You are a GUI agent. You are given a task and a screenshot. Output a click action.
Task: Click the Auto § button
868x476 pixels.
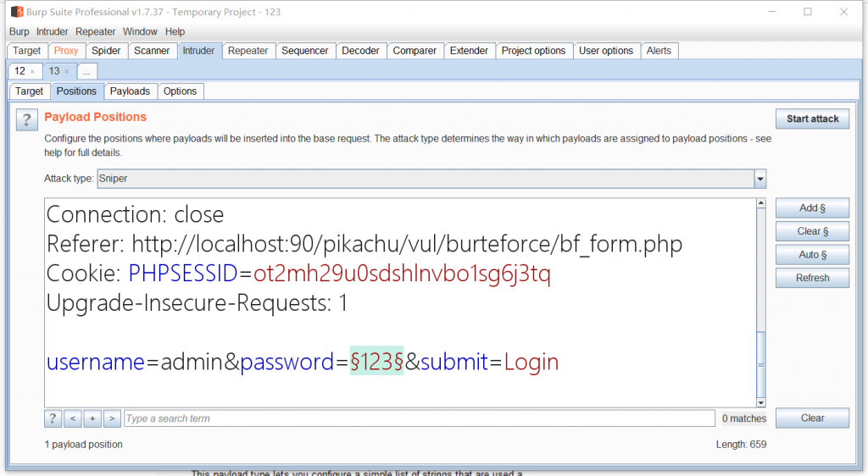click(x=812, y=255)
